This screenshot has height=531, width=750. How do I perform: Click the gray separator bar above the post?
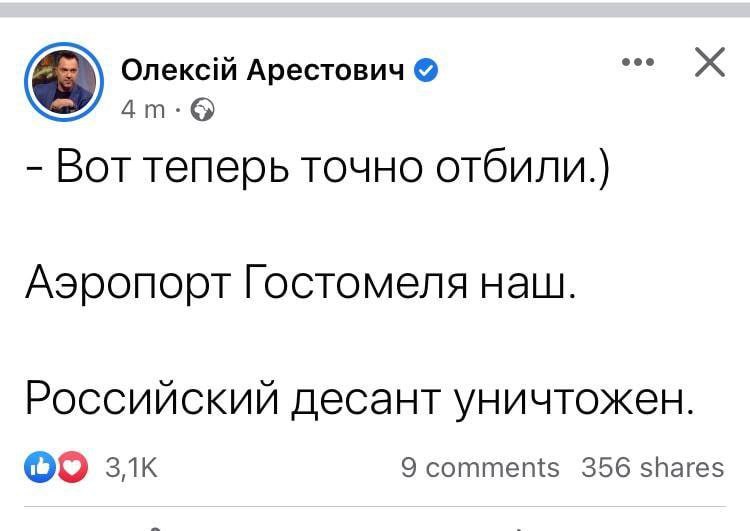click(x=375, y=9)
